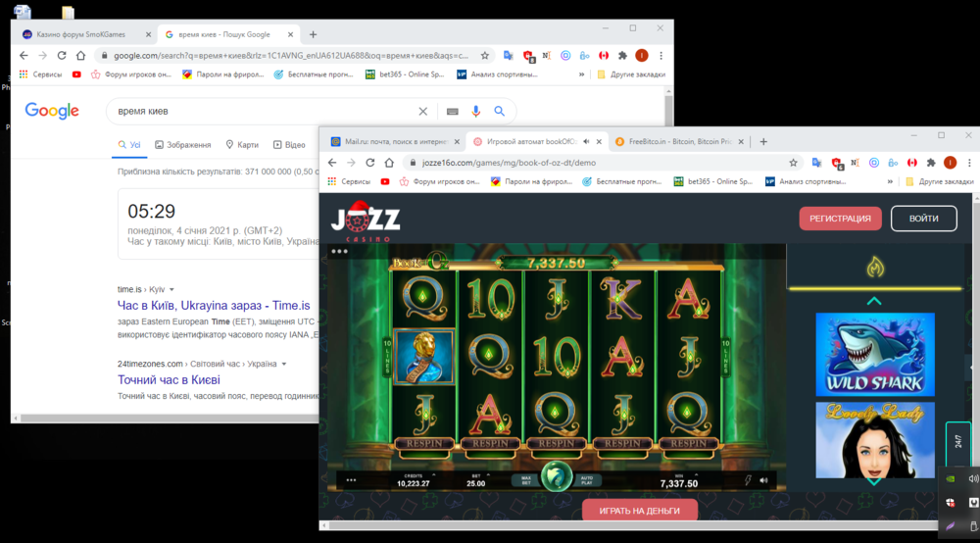Click the РЕГИСТРАЦИЯ button
Screen dimensions: 980x543
click(x=840, y=219)
